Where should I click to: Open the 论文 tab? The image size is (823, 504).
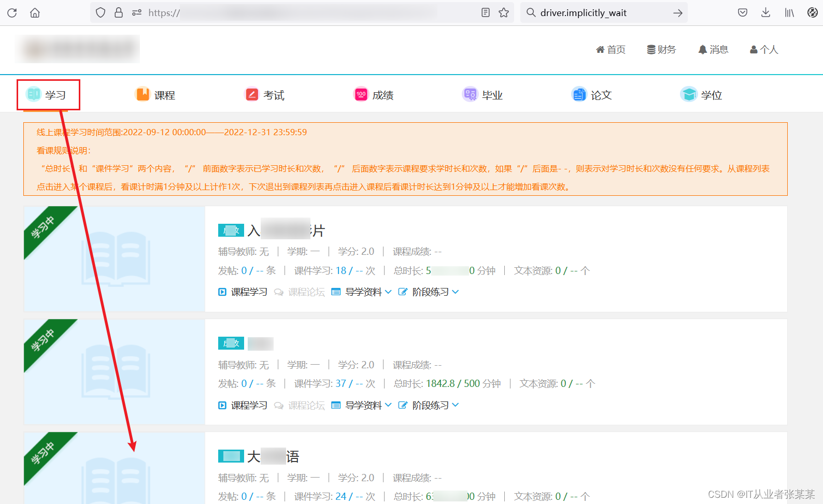click(x=592, y=95)
